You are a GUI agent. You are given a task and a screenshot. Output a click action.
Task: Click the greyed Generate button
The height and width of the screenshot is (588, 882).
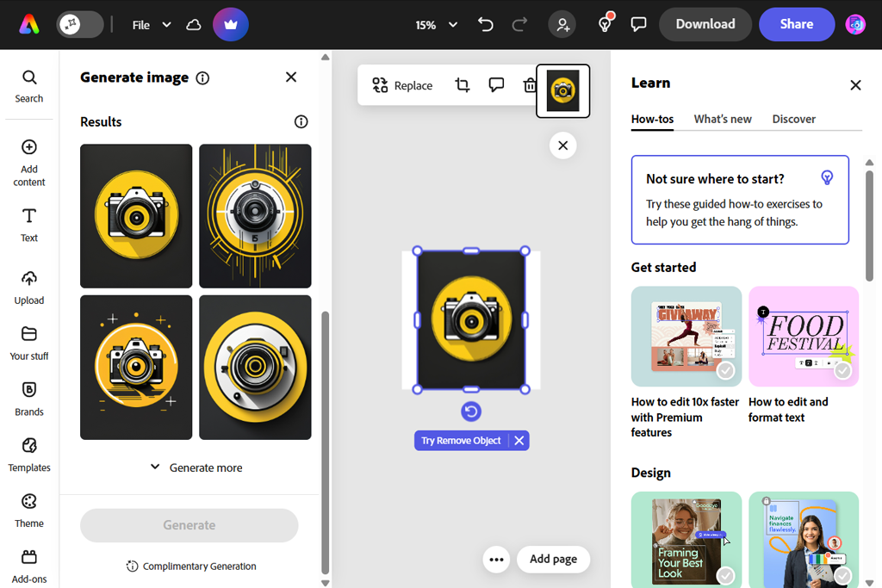(x=189, y=525)
